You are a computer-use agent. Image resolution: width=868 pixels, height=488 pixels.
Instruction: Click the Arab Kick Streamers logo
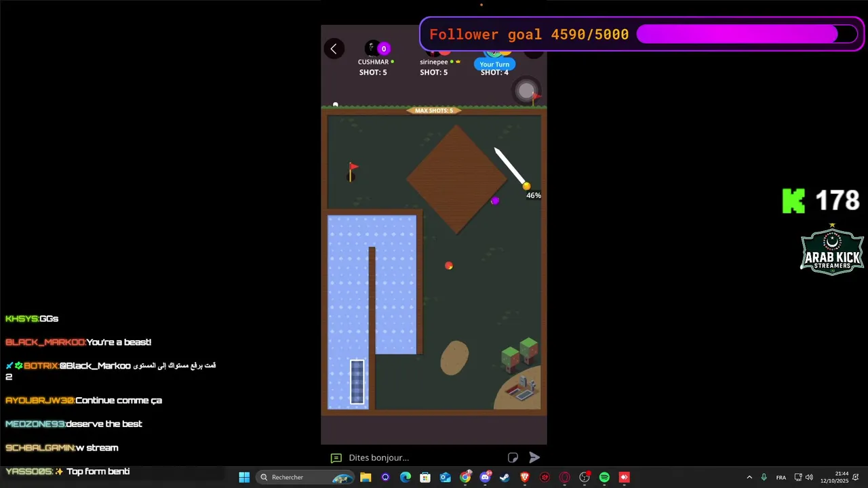click(832, 250)
